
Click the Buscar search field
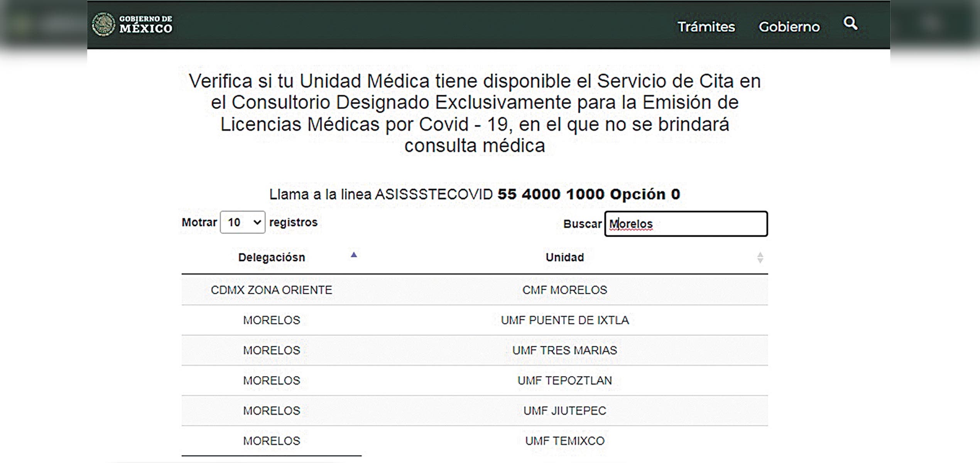[686, 224]
